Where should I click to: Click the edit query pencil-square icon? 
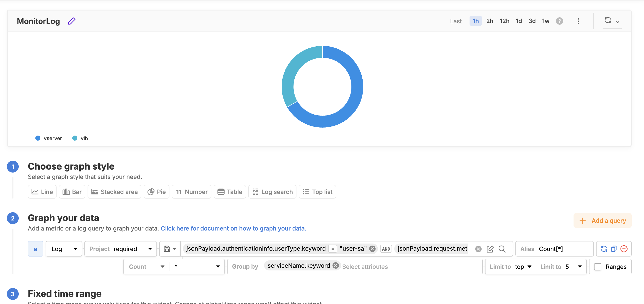coord(490,249)
